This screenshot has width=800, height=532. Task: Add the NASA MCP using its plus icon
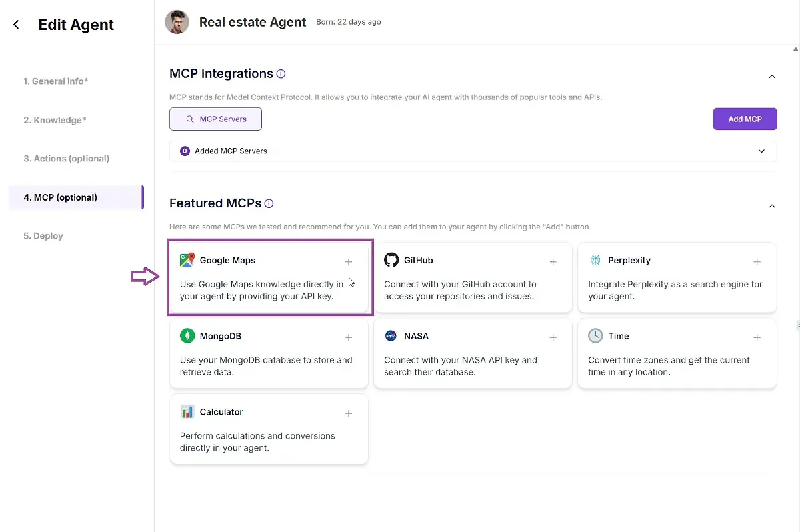click(553, 337)
